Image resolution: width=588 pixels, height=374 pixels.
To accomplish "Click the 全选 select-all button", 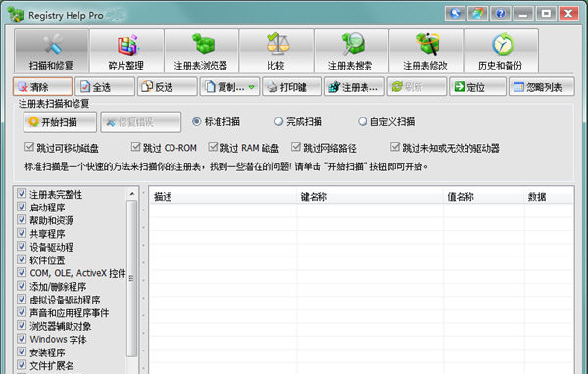I will [105, 87].
